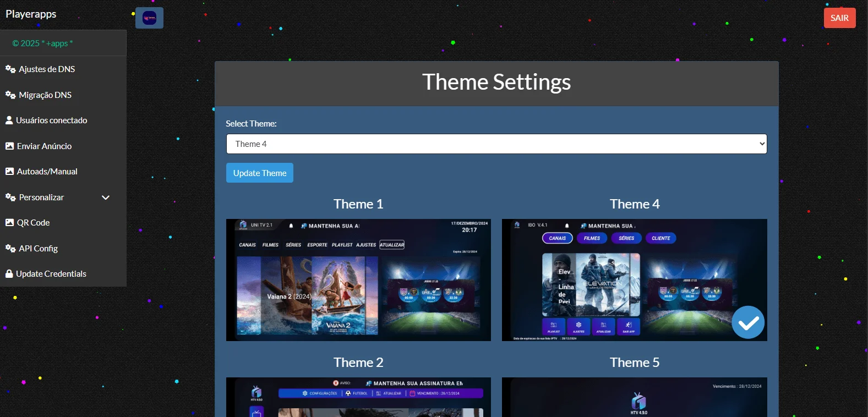Click the gears icon beside API Config
Viewport: 868px width, 417px height.
point(10,249)
